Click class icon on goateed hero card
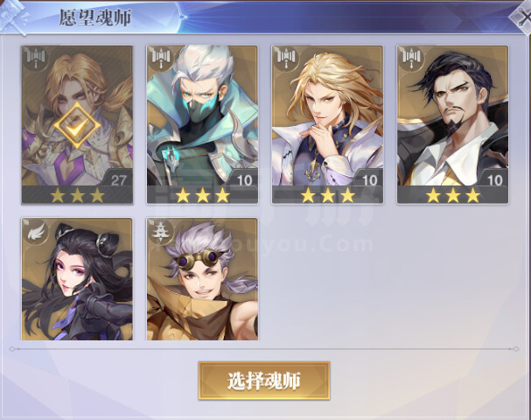 pyautogui.click(x=412, y=58)
